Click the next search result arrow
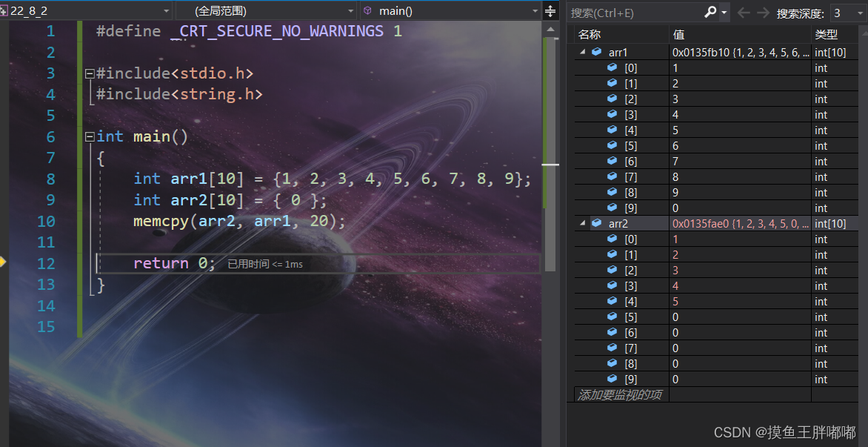Image resolution: width=868 pixels, height=447 pixels. (x=763, y=12)
